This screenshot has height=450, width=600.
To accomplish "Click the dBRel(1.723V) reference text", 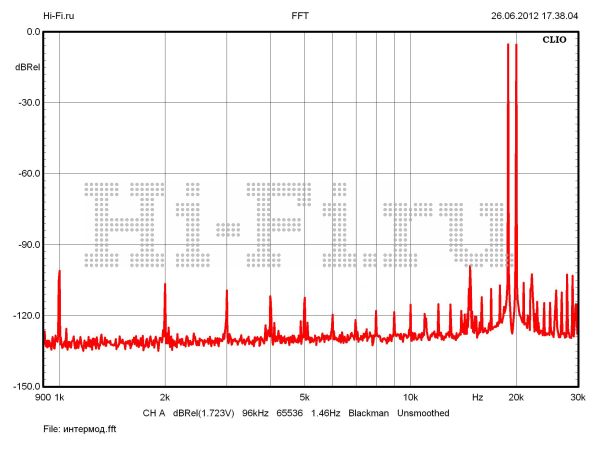I will tap(203, 412).
